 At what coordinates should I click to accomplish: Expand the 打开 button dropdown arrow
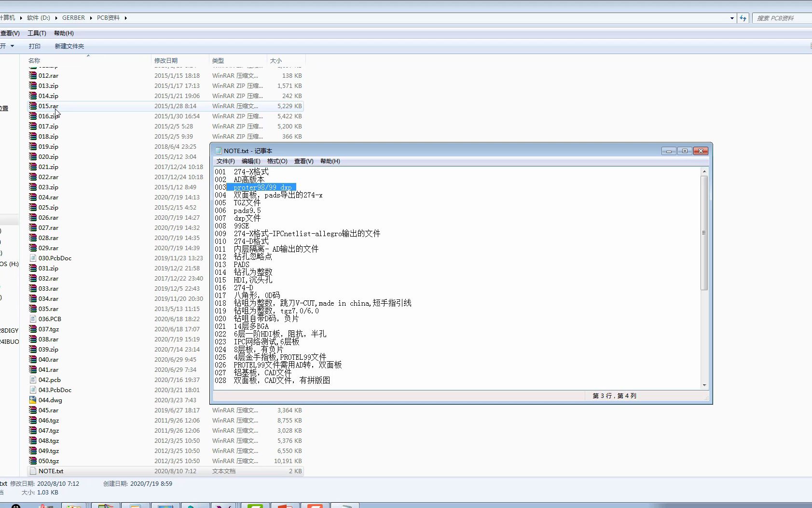[13, 46]
